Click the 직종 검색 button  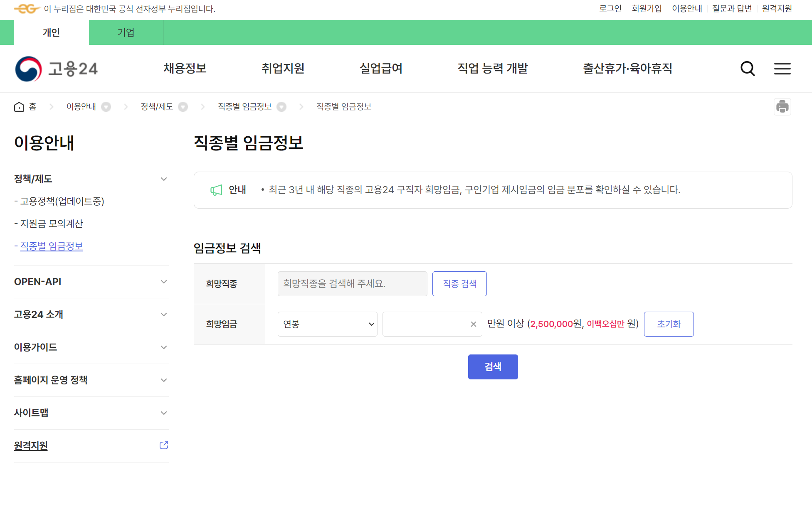pos(459,283)
